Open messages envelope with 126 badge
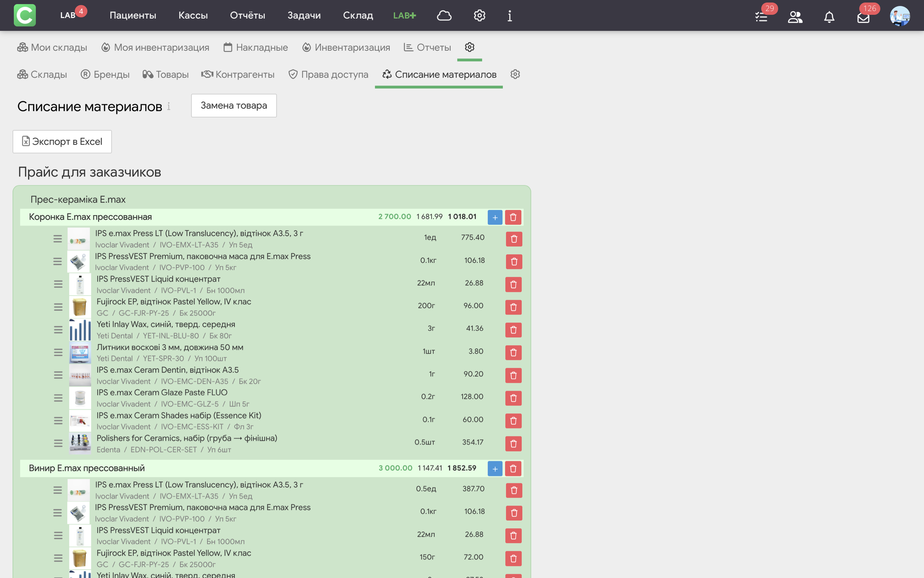 (863, 17)
